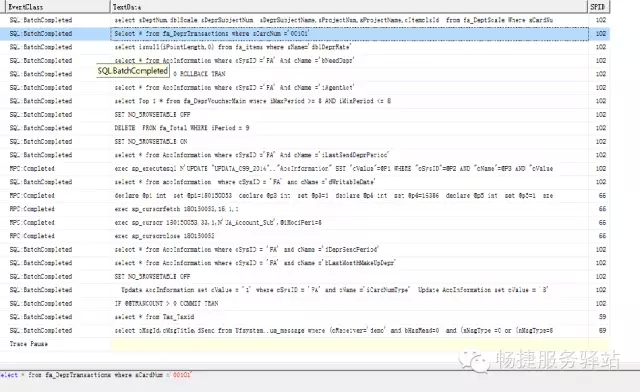The height and width of the screenshot is (392, 640).
Task: Select the SET NO_BROWSETABLE ON row
Action: (x=305, y=141)
